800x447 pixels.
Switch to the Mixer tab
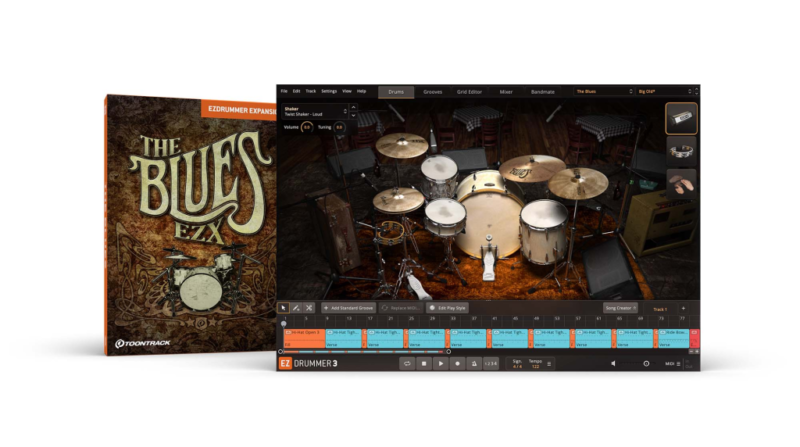(x=506, y=92)
